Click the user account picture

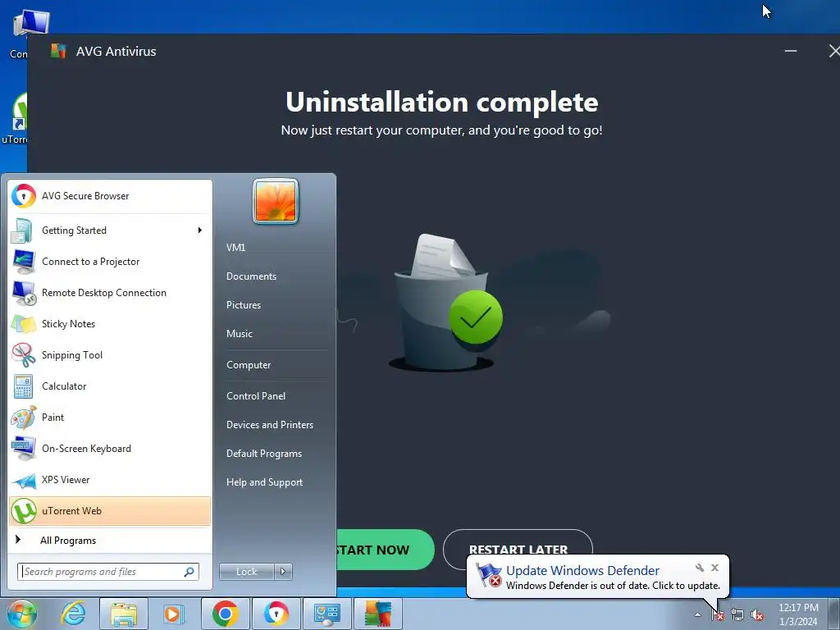pyautogui.click(x=276, y=202)
